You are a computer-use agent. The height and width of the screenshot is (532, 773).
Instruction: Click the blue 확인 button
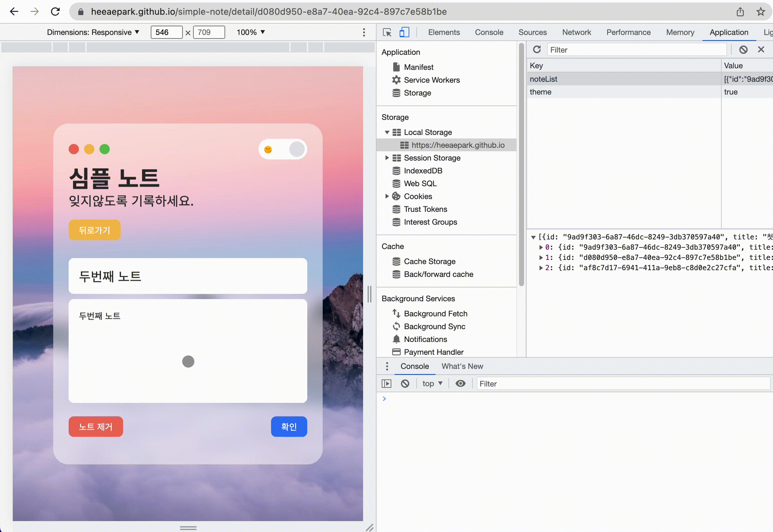(x=289, y=426)
